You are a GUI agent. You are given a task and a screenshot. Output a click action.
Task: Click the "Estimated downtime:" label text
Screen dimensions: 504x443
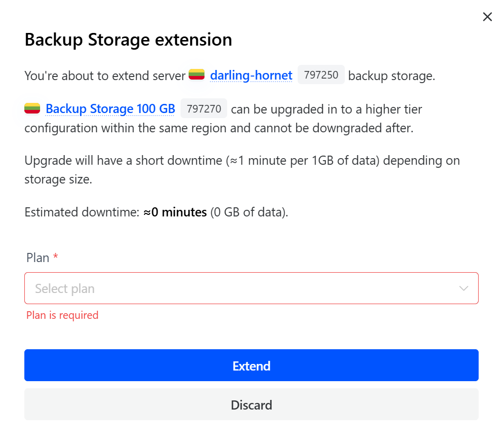[82, 212]
